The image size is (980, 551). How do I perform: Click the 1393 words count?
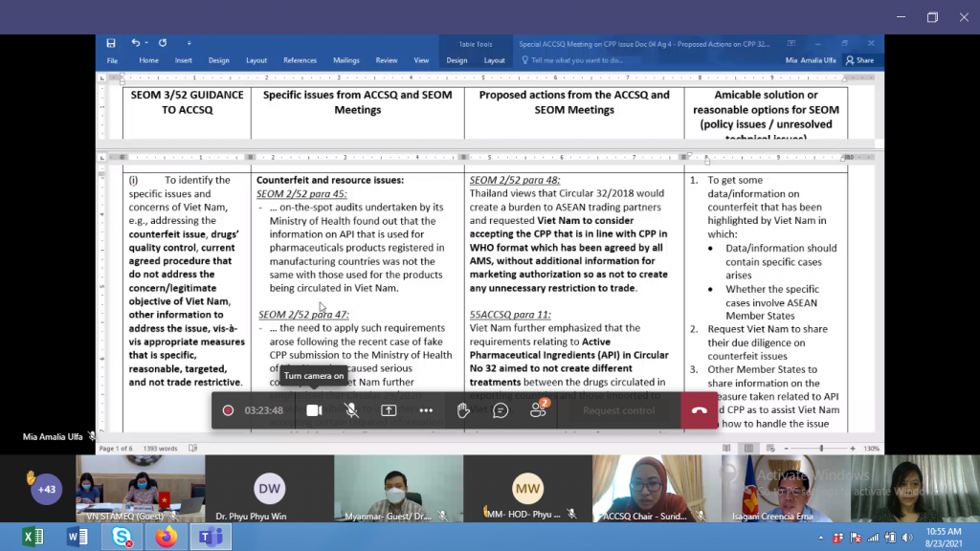coord(160,449)
